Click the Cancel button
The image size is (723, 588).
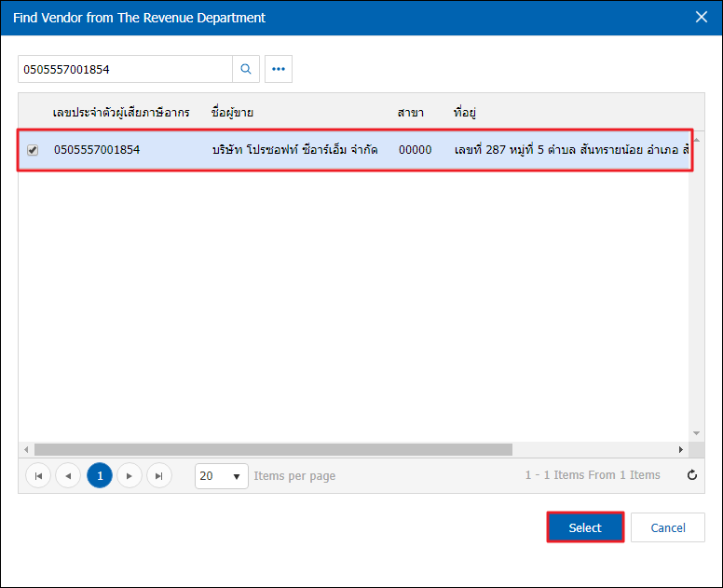click(x=668, y=527)
